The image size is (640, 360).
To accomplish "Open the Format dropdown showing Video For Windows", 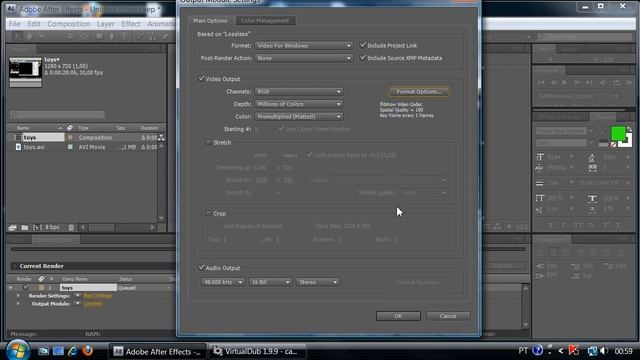I will [303, 46].
